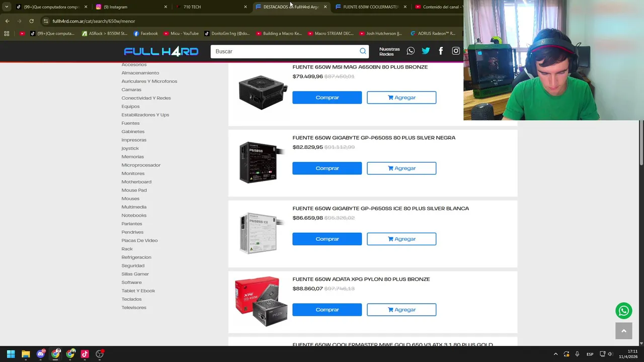Screen dimensions: 644x362
Task: Click Comprar for Gigabyte GP-P650SS Negra
Action: 327,168
